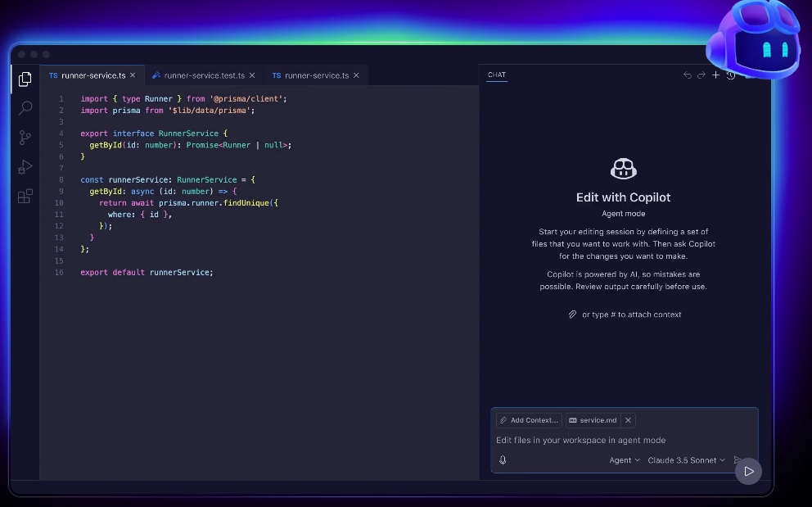Select the CHAT panel tab
Viewport: 812px width, 507px height.
496,75
